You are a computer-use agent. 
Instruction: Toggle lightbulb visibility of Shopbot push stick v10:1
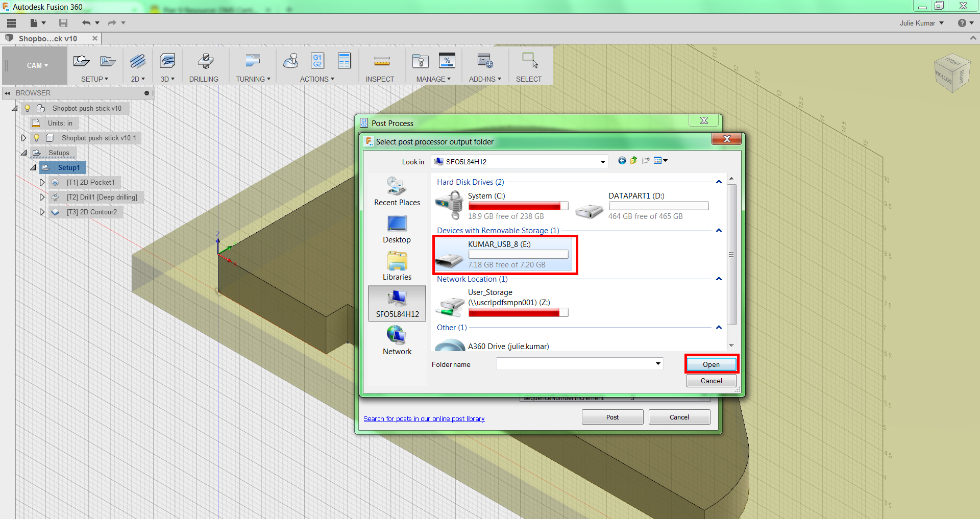coord(37,138)
